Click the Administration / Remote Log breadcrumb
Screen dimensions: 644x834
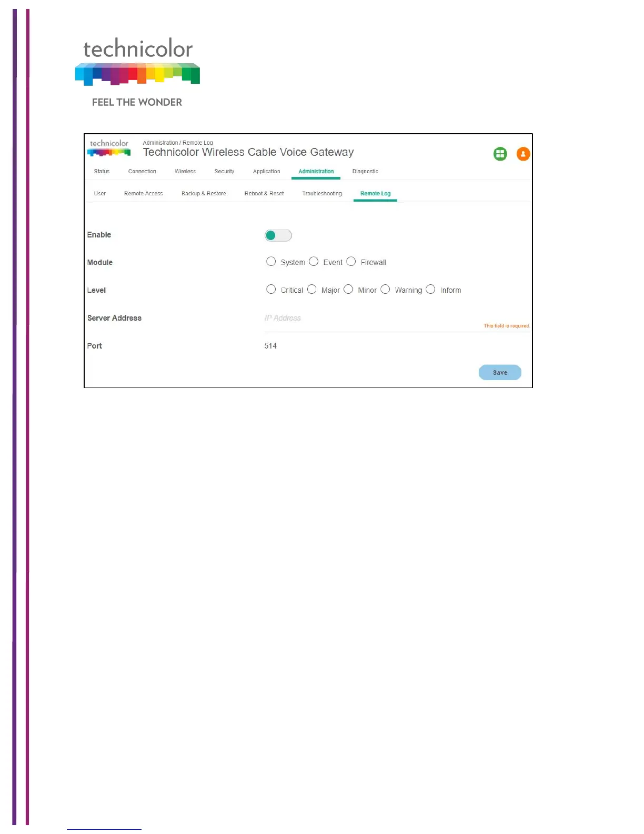[x=178, y=143]
